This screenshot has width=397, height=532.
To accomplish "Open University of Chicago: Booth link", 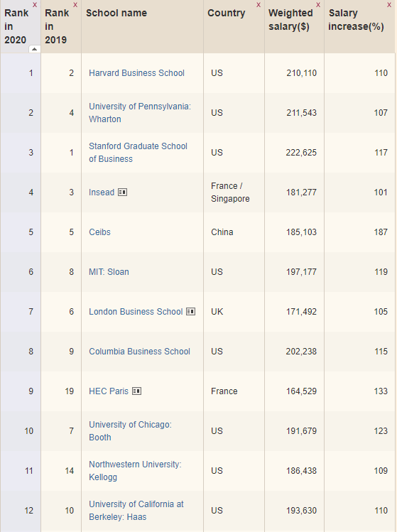I will click(x=130, y=431).
